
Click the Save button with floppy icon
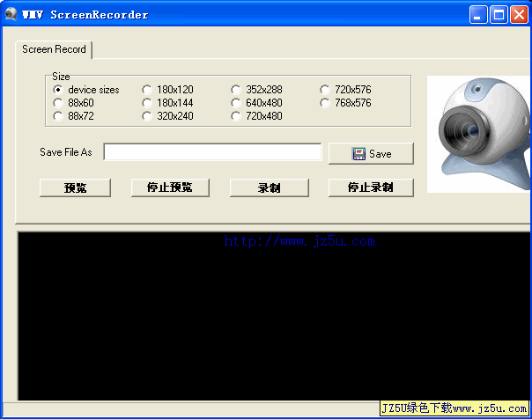pos(371,154)
